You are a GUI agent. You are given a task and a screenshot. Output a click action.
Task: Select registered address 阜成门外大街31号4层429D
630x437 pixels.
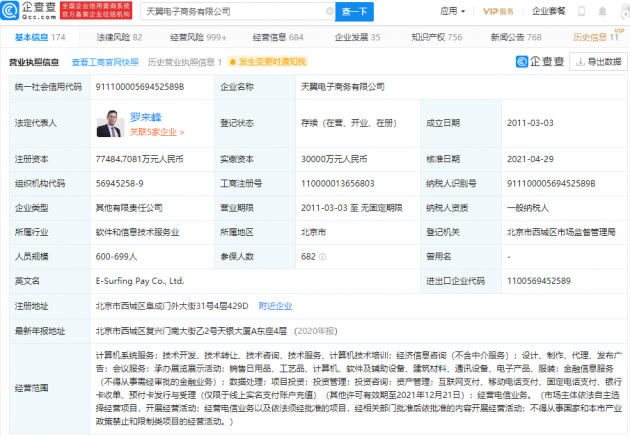[x=172, y=306]
